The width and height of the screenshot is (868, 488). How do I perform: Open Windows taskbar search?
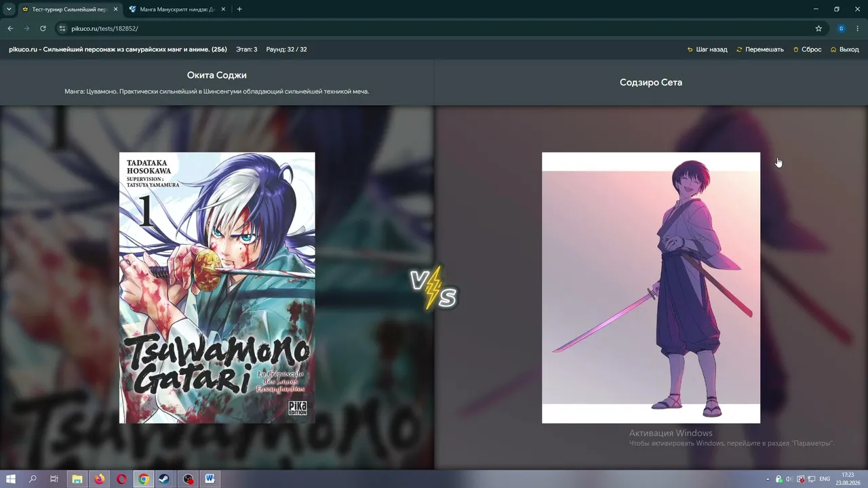33,479
